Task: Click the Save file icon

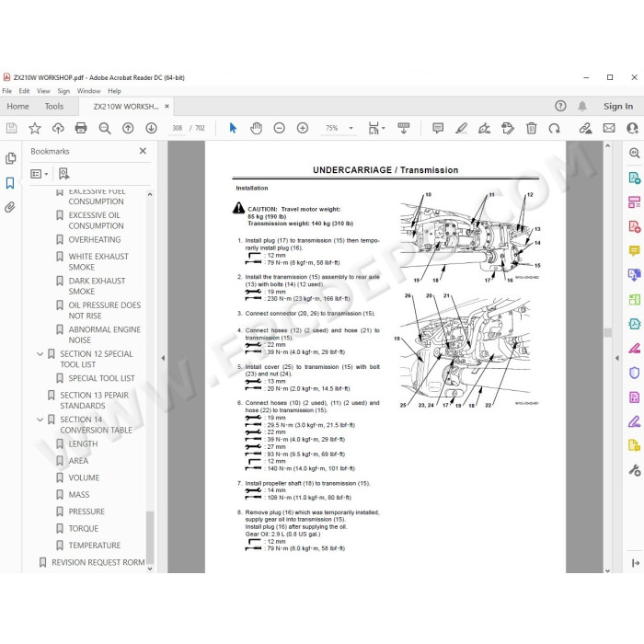Action: (x=11, y=129)
